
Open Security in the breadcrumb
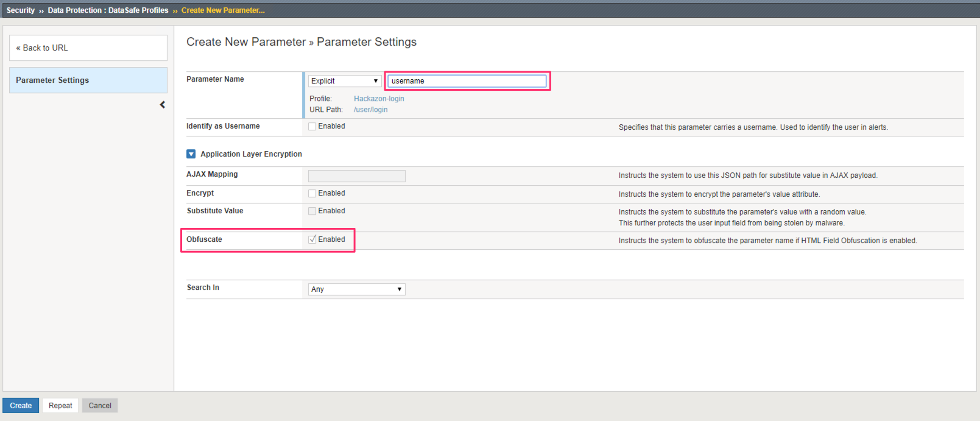tap(21, 10)
